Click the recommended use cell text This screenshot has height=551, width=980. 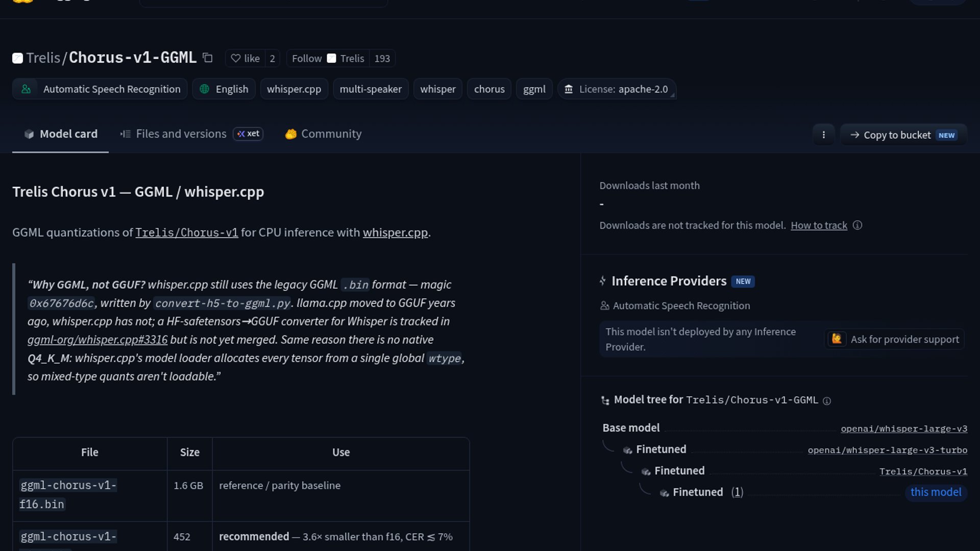point(336,537)
